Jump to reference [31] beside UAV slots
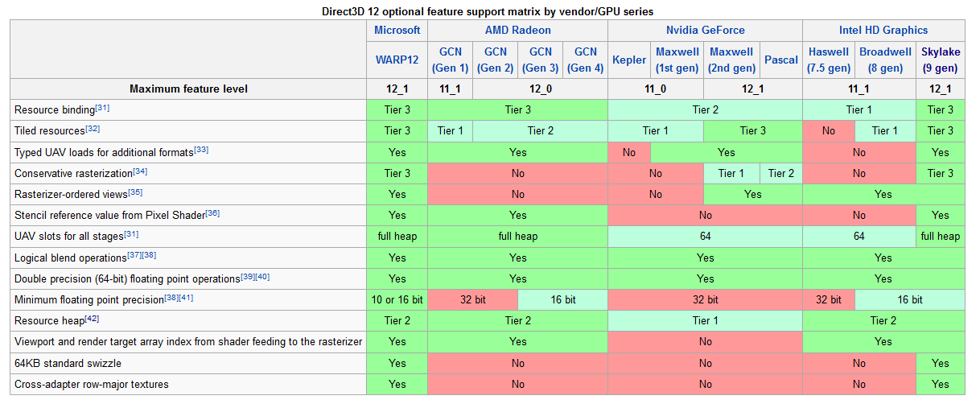The width and height of the screenshot is (980, 404). pos(131,234)
